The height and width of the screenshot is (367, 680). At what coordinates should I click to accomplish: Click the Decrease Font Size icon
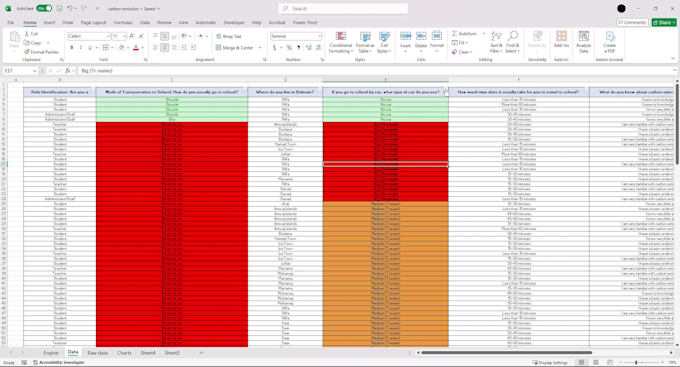141,36
